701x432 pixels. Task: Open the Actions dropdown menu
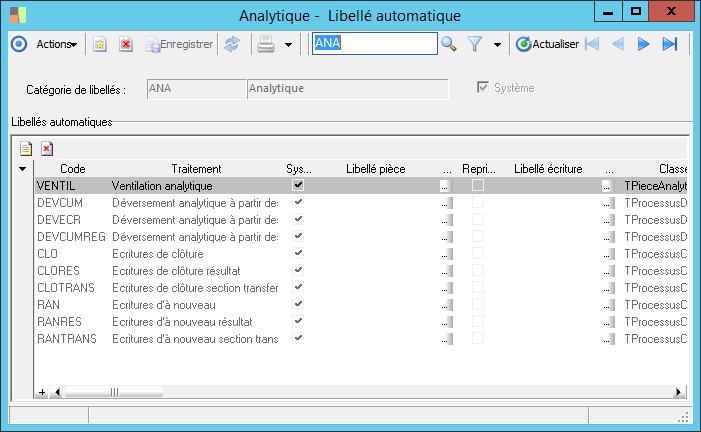tap(56, 44)
